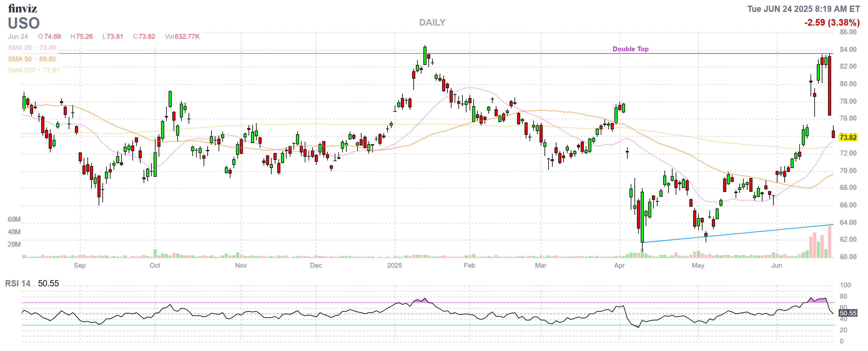Click the Oct month marker
This screenshot has height=351, width=868.
(x=155, y=265)
